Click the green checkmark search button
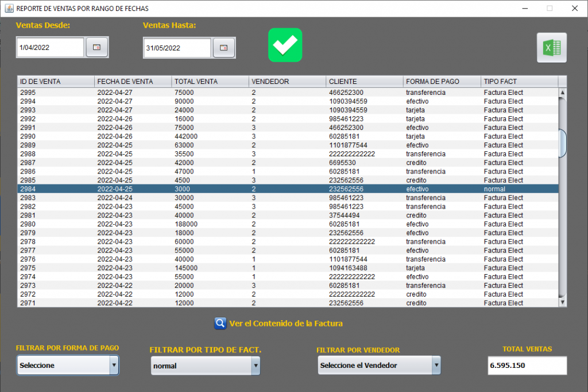 coord(285,45)
